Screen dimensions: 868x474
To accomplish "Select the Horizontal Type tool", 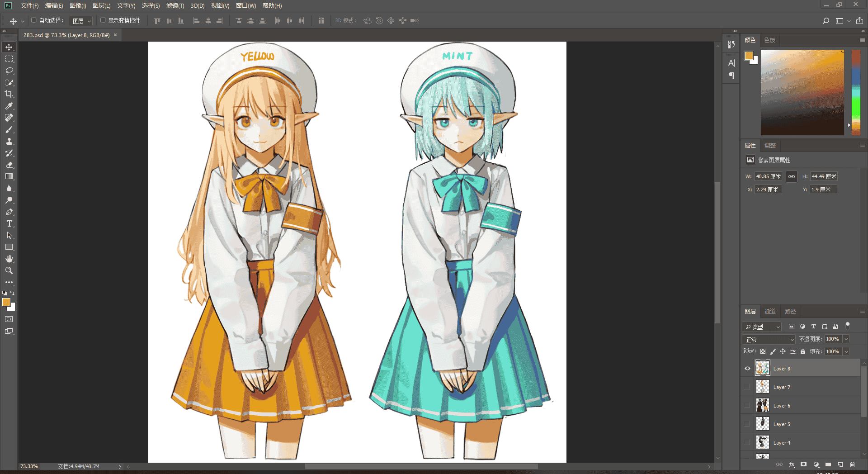I will pyautogui.click(x=9, y=223).
